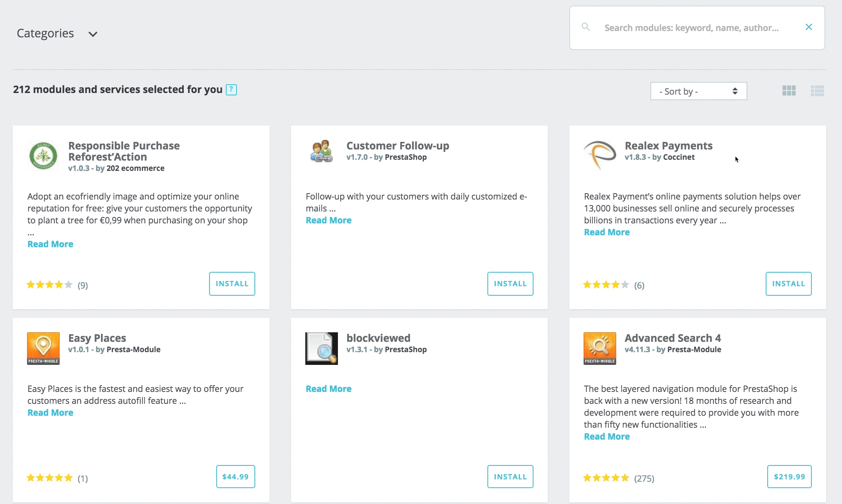Open Read More for Advanced Search 4

[x=607, y=436]
